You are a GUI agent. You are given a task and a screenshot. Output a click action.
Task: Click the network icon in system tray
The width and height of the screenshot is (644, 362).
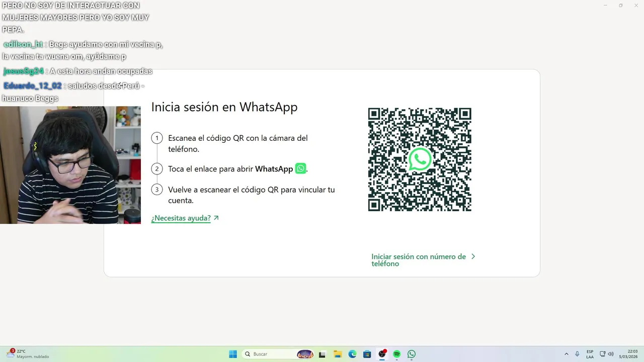603,354
